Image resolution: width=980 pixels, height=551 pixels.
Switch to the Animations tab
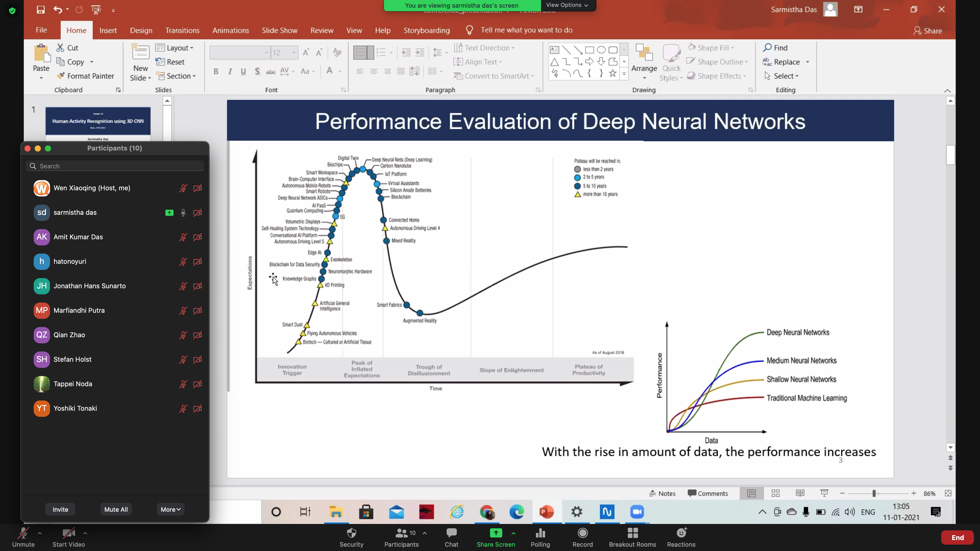point(230,30)
